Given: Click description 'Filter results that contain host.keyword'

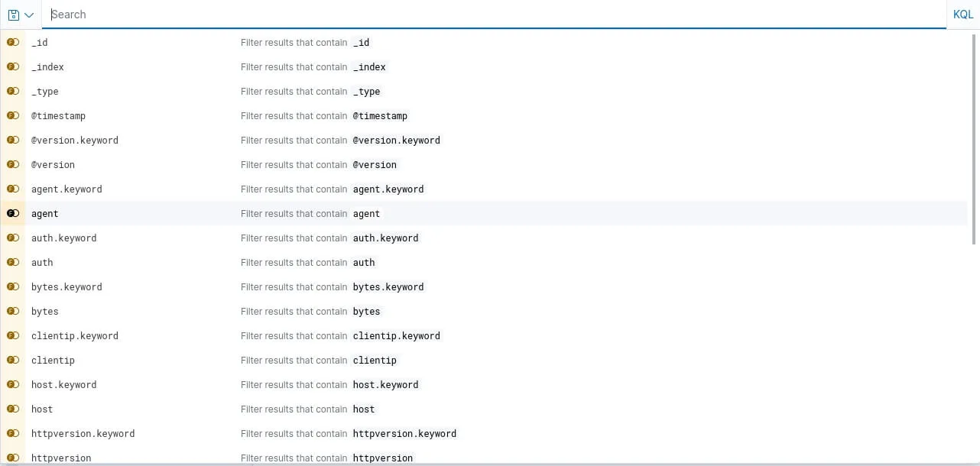Looking at the screenshot, I should click(x=330, y=385).
